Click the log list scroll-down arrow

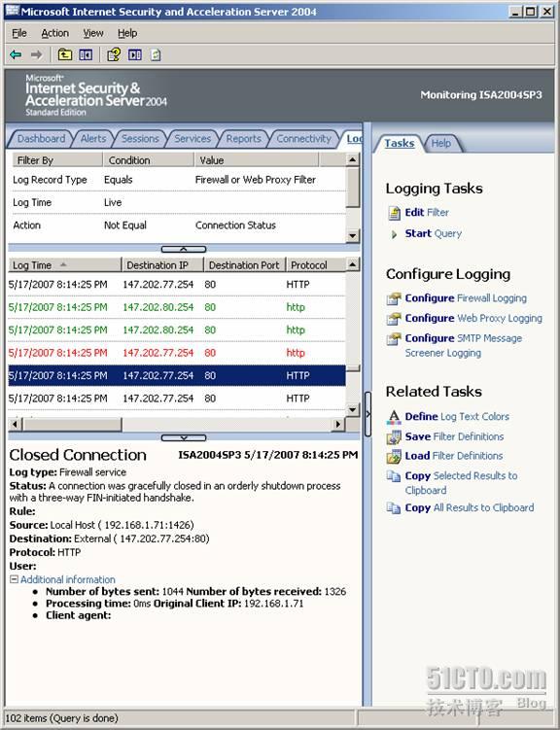click(353, 410)
